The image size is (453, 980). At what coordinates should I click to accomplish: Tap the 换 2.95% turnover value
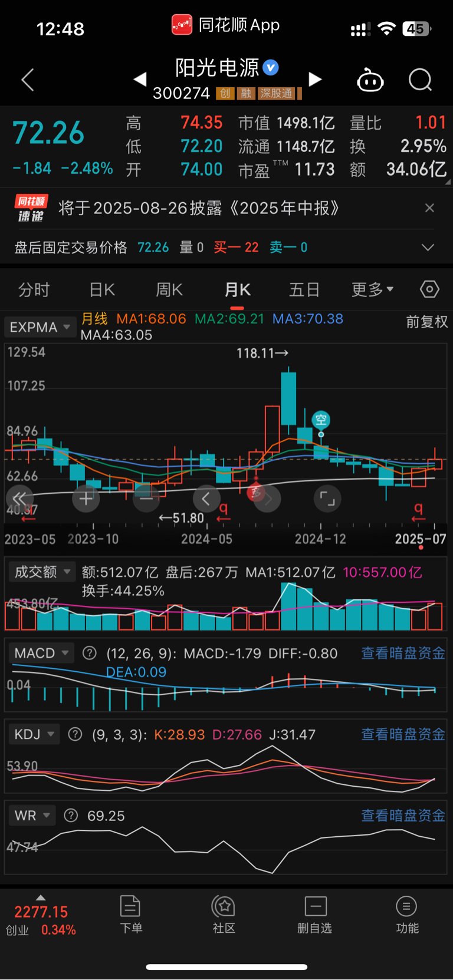point(398,146)
